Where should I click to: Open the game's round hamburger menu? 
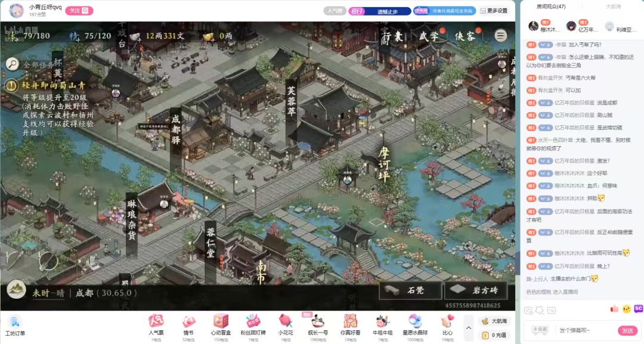(x=500, y=36)
